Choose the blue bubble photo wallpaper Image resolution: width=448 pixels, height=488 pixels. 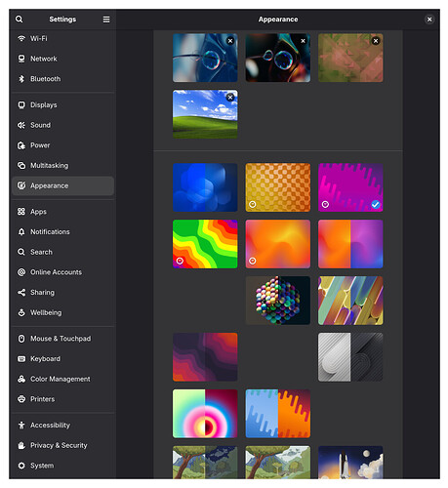pyautogui.click(x=205, y=58)
